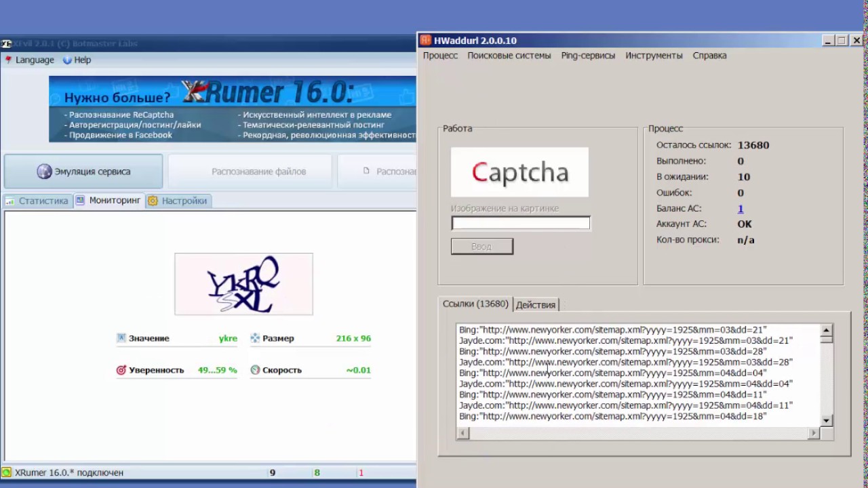Image resolution: width=868 pixels, height=488 pixels.
Task: Switch to the Мониторинг tab
Action: 108,201
